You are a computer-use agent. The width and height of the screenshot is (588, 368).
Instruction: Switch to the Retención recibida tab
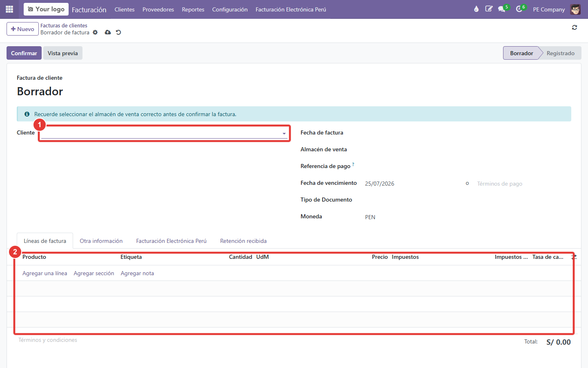[x=243, y=241]
